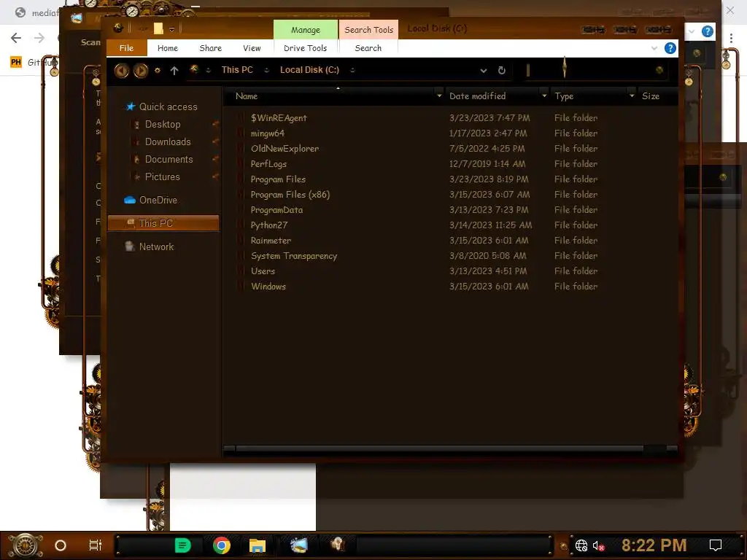Open the Name column filter dropdown
This screenshot has width=747, height=560.
click(438, 96)
